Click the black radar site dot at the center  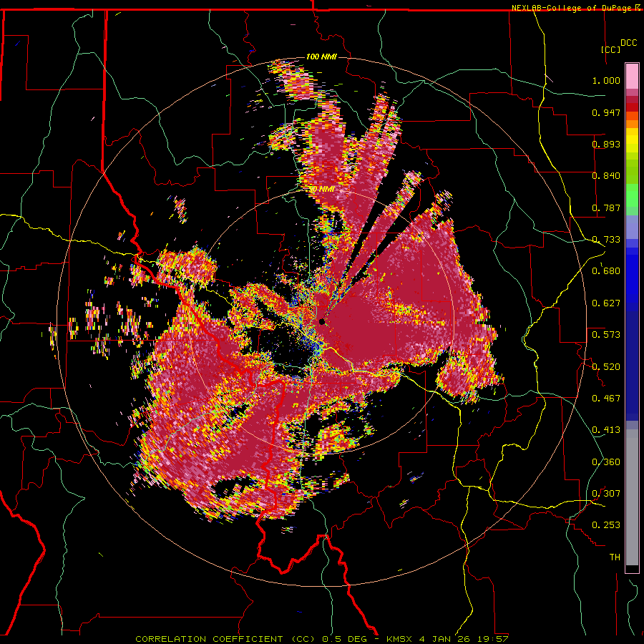tap(322, 321)
